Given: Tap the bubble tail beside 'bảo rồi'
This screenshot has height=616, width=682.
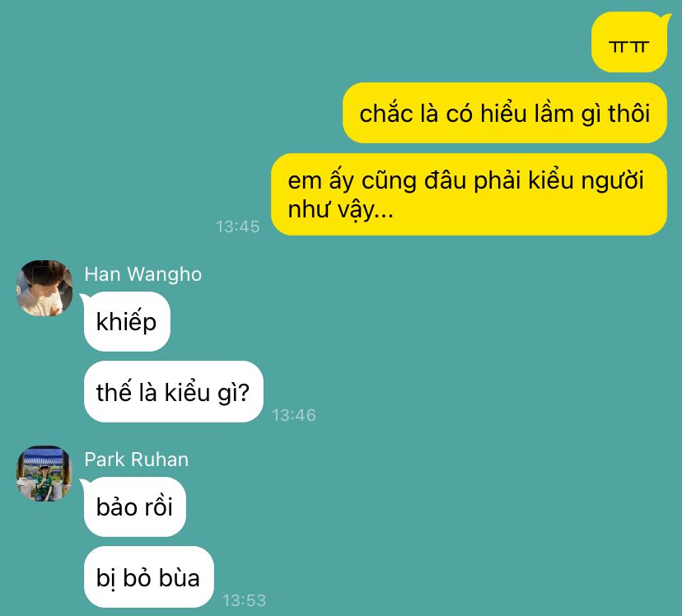Looking at the screenshot, I should [84, 483].
